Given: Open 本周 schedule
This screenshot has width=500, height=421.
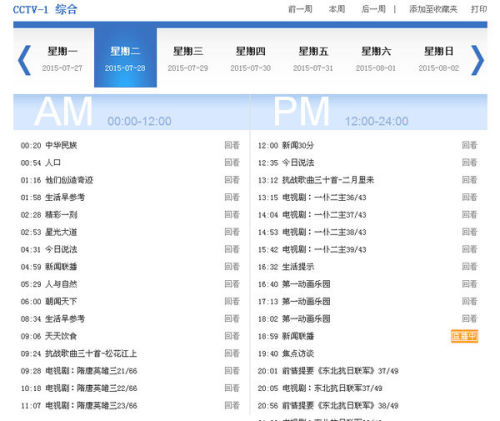Looking at the screenshot, I should [337, 9].
